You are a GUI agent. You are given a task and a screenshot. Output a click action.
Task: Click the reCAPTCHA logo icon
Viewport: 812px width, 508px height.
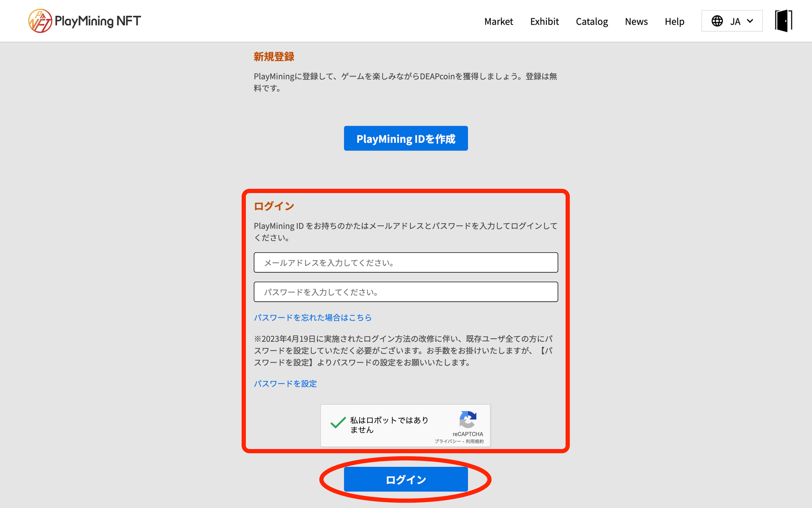(x=468, y=420)
